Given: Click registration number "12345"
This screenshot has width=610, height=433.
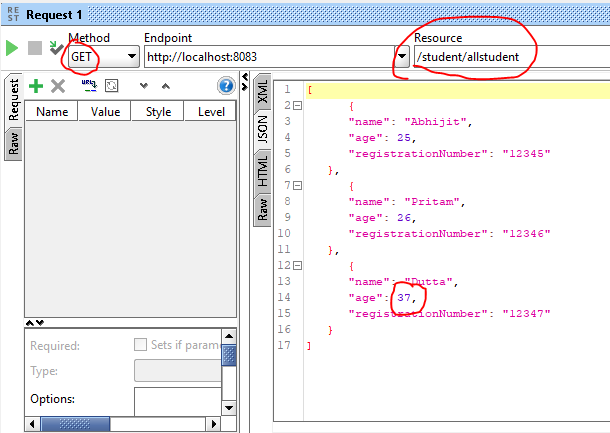Looking at the screenshot, I should [x=526, y=154].
